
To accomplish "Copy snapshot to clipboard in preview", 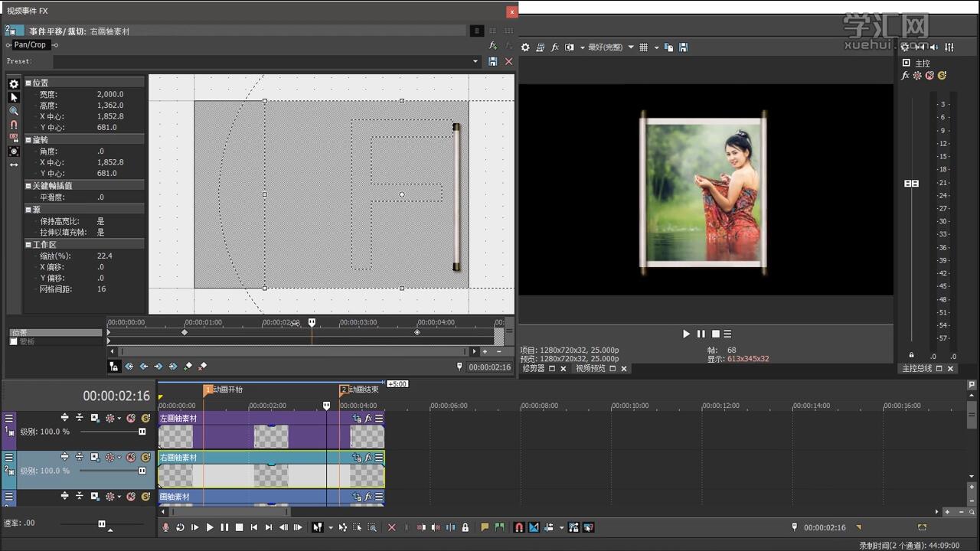I will (x=668, y=47).
